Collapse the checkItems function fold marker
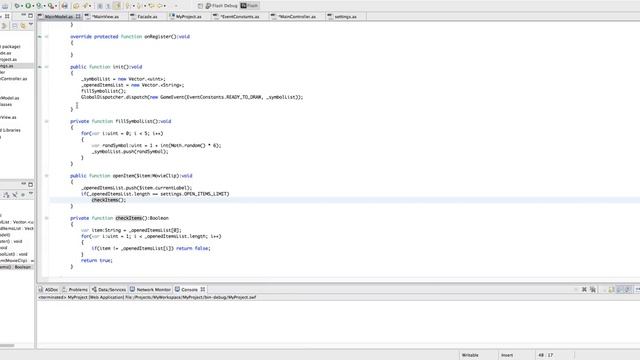This screenshot has height=360, width=640. click(x=47, y=218)
